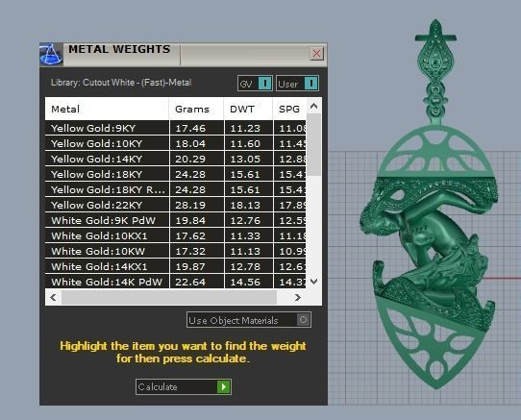The height and width of the screenshot is (420, 521).
Task: Click the 28.19 grams cell
Action: click(x=196, y=205)
